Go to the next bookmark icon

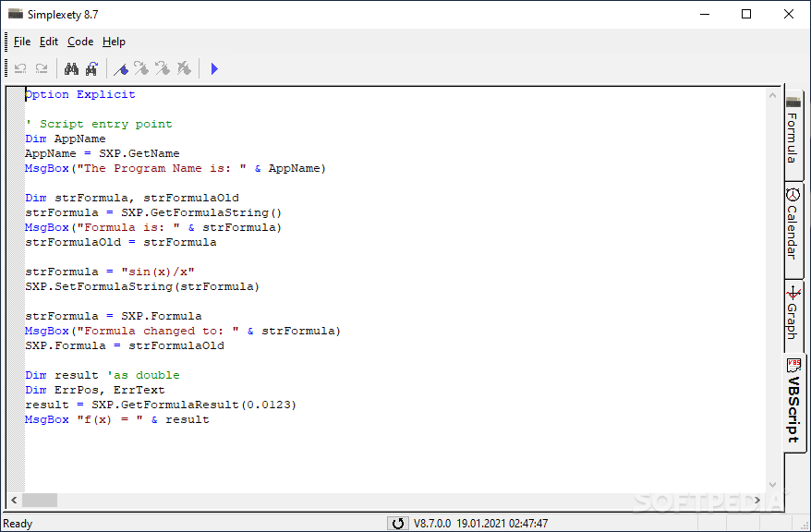pos(141,68)
